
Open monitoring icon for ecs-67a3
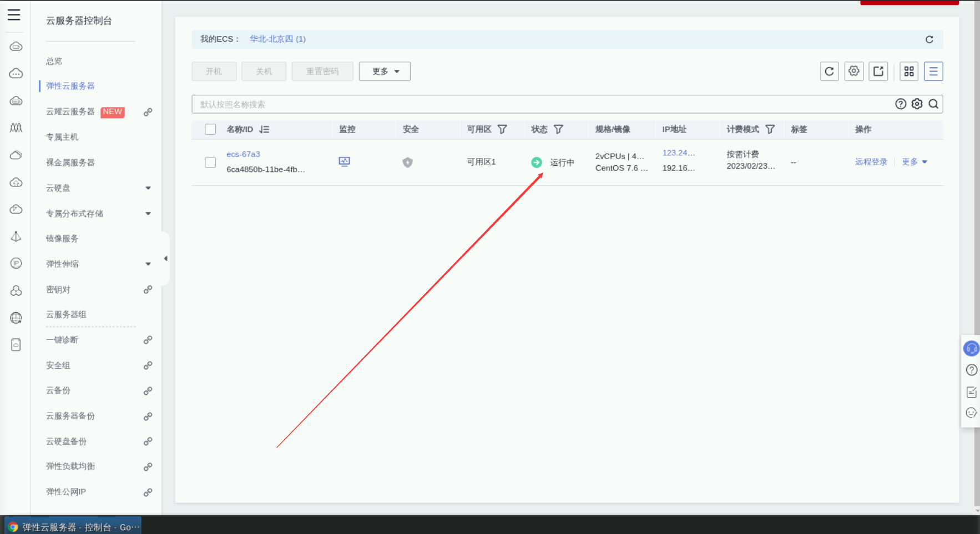tap(345, 161)
